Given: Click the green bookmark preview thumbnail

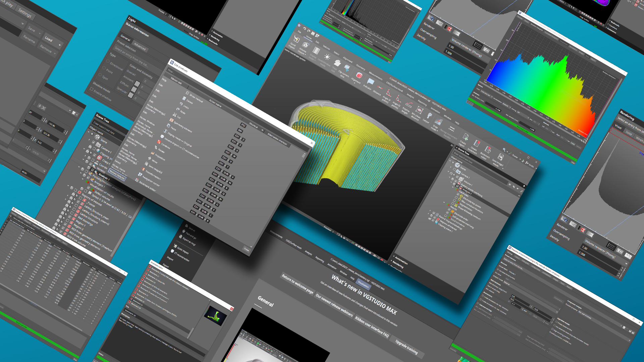Looking at the screenshot, I should coord(215,316).
